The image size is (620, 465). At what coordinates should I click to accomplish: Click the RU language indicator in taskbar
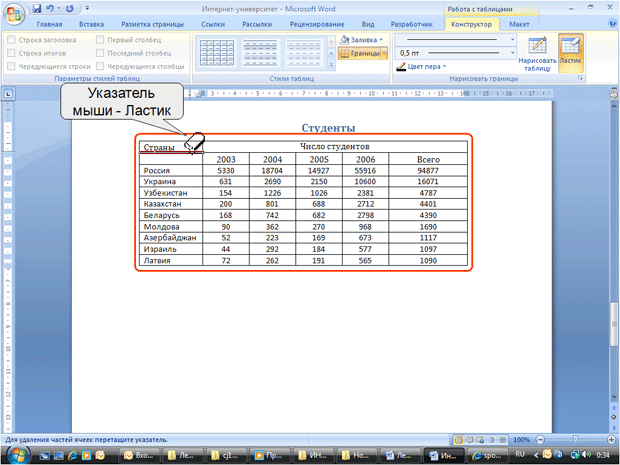click(520, 454)
